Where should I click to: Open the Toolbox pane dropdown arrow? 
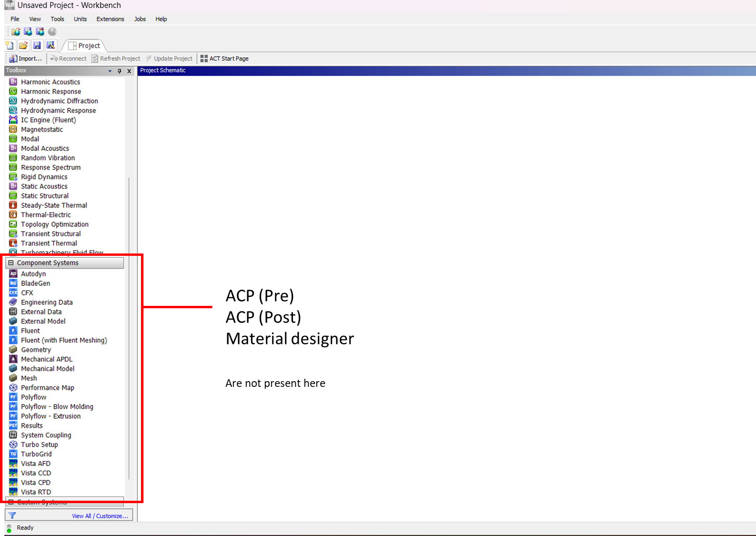110,71
